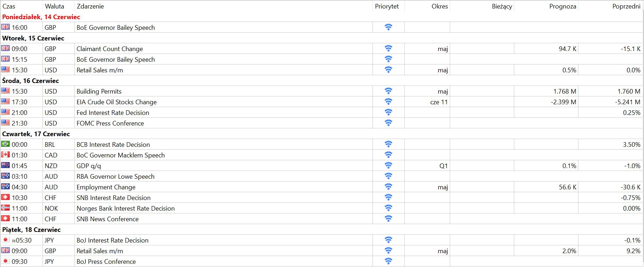
Task: Click Canada flag for BoC Macklem Speech
Action: [5, 155]
